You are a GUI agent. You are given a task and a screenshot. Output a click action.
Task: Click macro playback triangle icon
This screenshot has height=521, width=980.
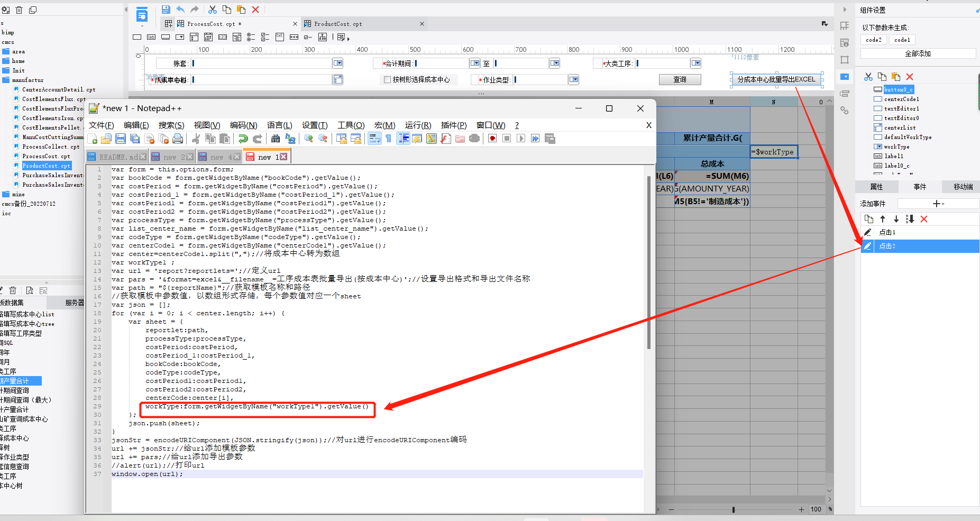point(521,139)
